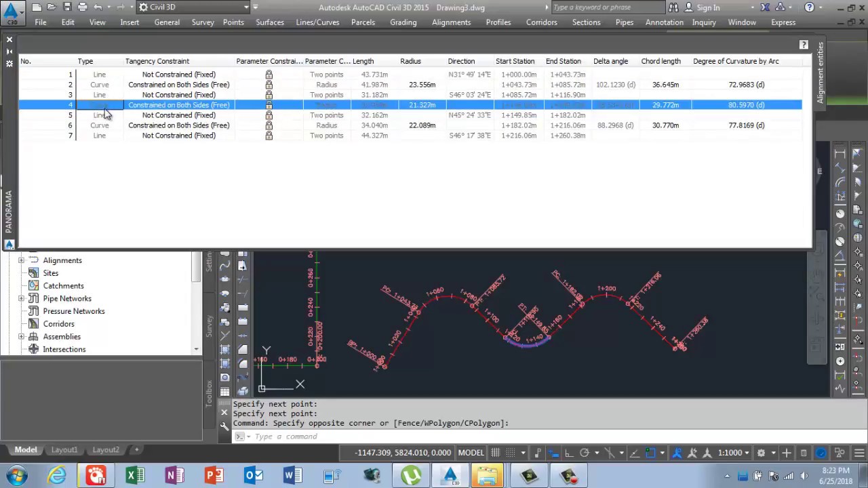
Task: Expand the Pipe Networks tree node
Action: pyautogui.click(x=21, y=298)
